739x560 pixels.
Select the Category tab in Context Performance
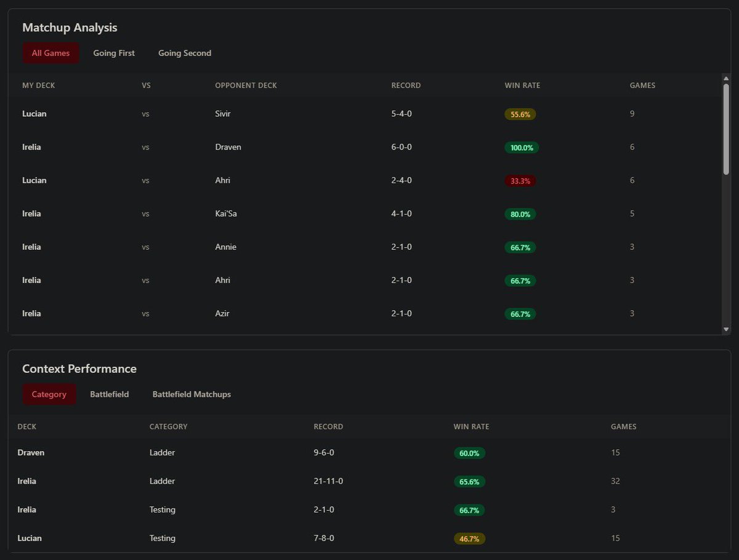click(x=49, y=394)
